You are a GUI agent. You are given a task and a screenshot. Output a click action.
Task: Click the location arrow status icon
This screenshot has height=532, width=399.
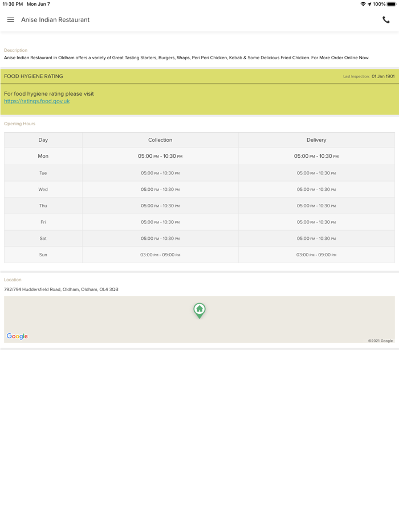369,4
